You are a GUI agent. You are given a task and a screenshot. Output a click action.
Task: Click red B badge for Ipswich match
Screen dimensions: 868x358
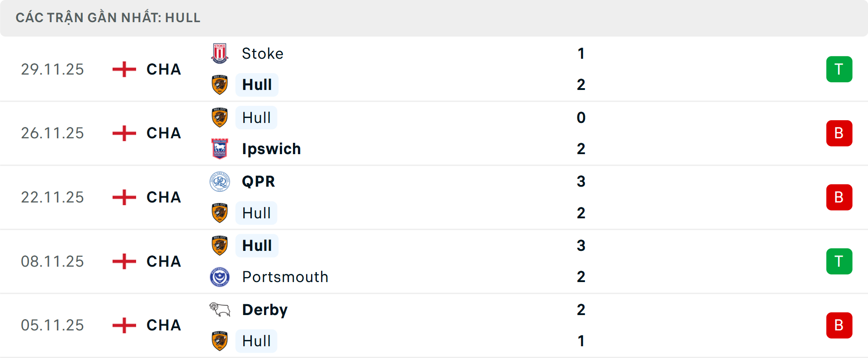click(x=839, y=133)
